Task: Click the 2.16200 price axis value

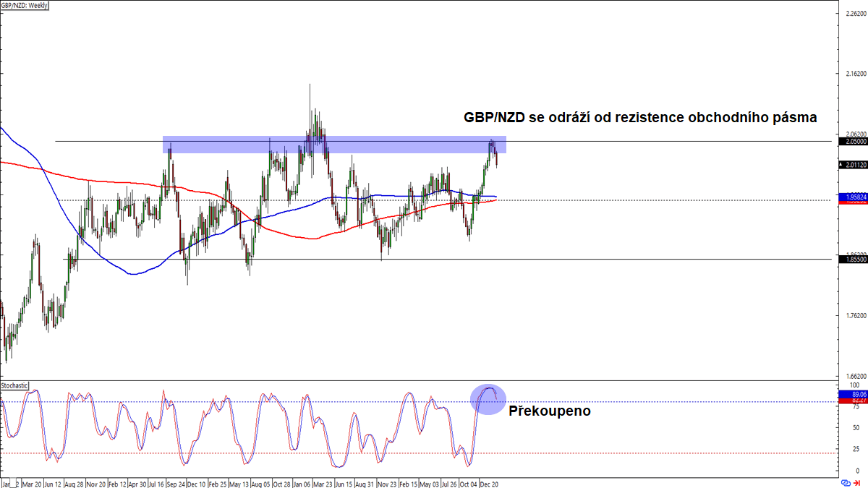Action: pos(856,74)
